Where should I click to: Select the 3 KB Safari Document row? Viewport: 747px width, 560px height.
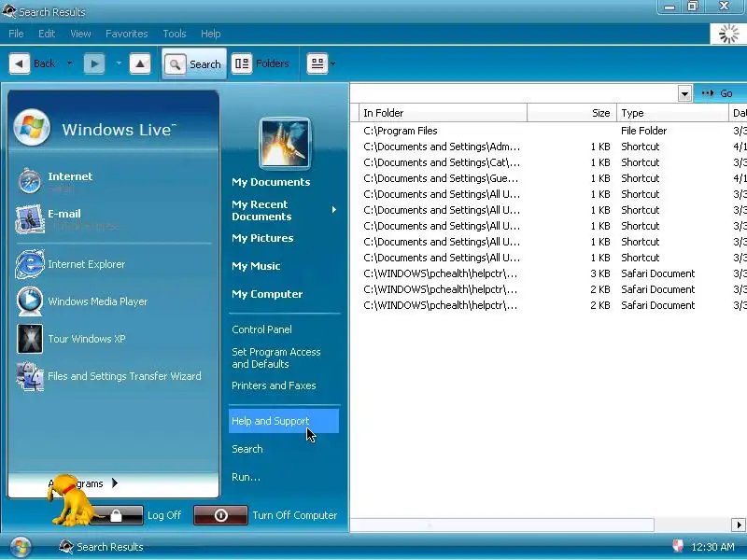(x=548, y=273)
